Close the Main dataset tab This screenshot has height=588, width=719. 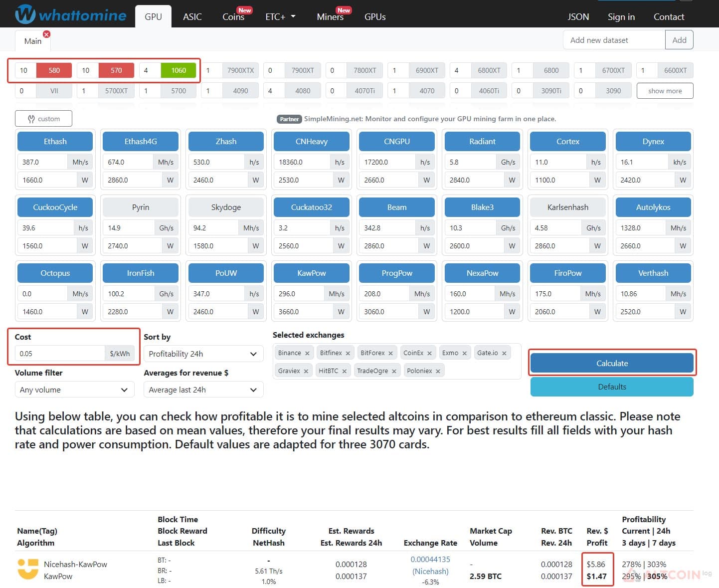click(x=46, y=34)
